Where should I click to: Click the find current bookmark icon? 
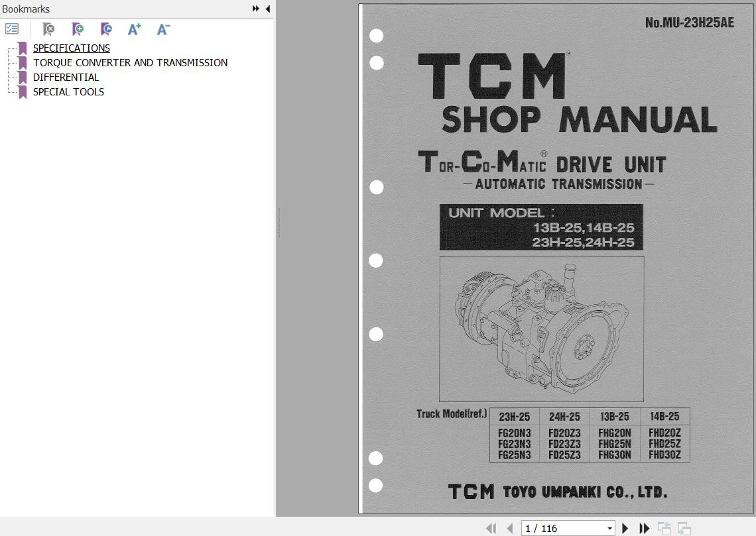[106, 29]
